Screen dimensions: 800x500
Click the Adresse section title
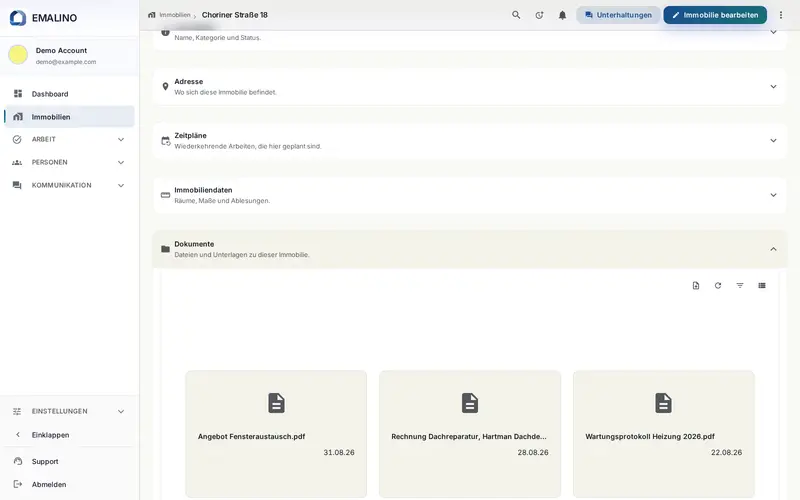coord(189,82)
